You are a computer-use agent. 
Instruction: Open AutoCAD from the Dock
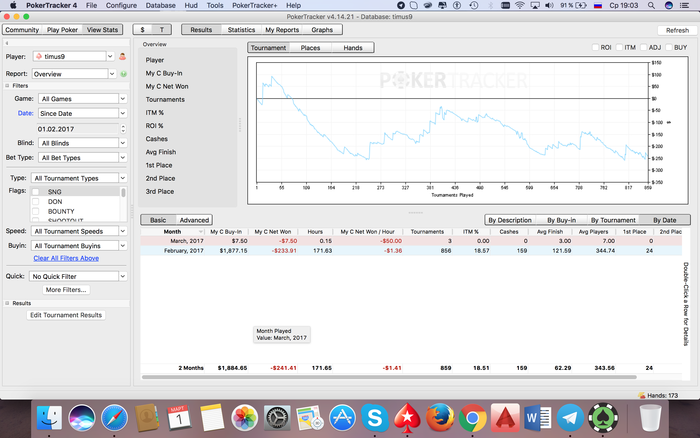(x=505, y=418)
